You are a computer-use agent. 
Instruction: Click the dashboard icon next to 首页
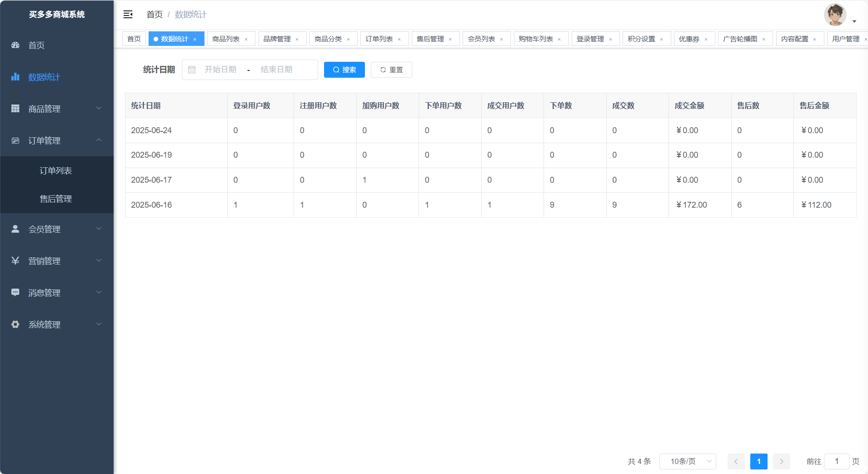tap(15, 45)
